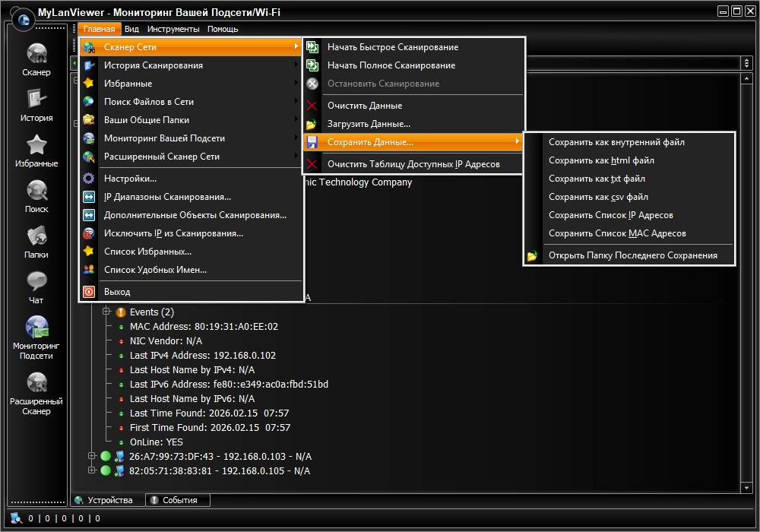This screenshot has height=532, width=760.
Task: Select the Сканер Сети menu item
Action: coord(191,47)
